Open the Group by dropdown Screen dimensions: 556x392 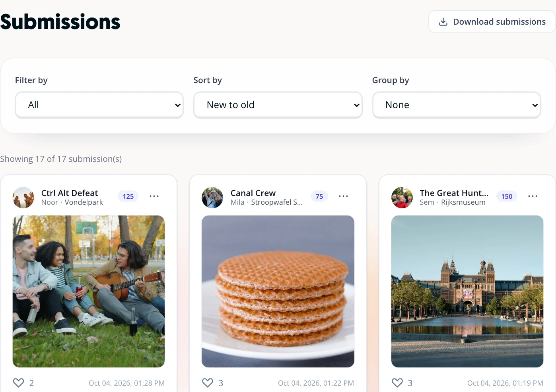pyautogui.click(x=456, y=105)
